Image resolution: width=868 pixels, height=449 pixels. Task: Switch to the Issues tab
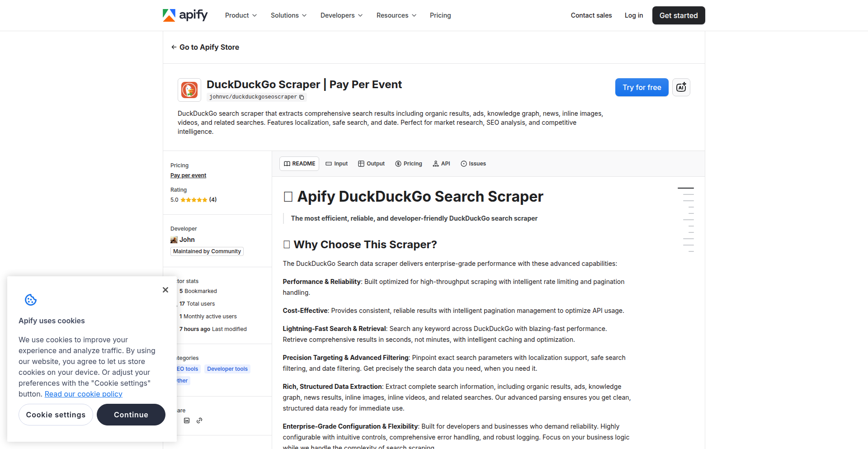[x=473, y=163]
